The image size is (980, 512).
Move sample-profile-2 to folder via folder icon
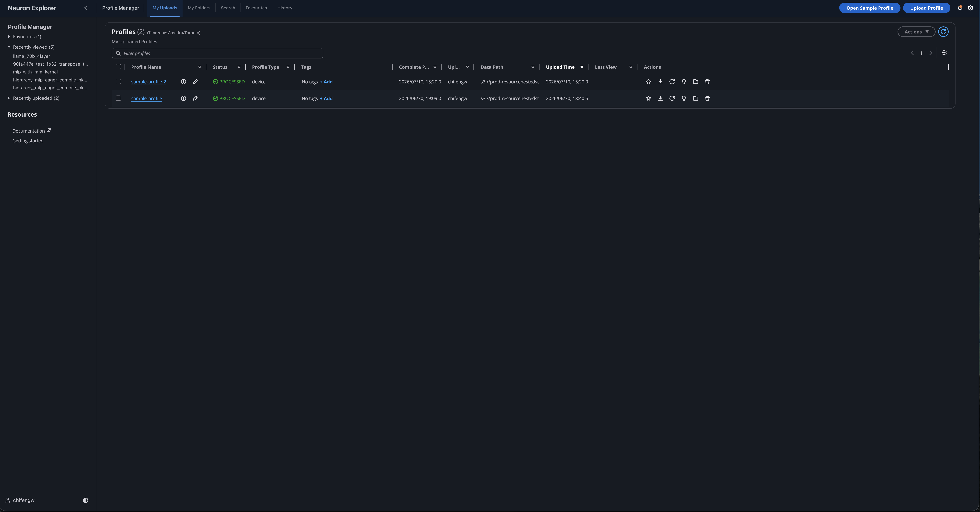tap(695, 82)
